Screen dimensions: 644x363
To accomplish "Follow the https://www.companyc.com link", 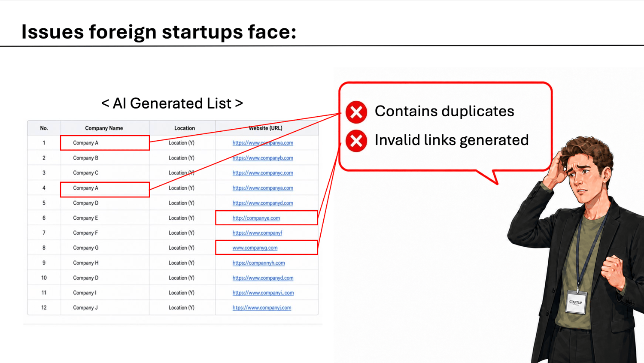I will point(263,173).
